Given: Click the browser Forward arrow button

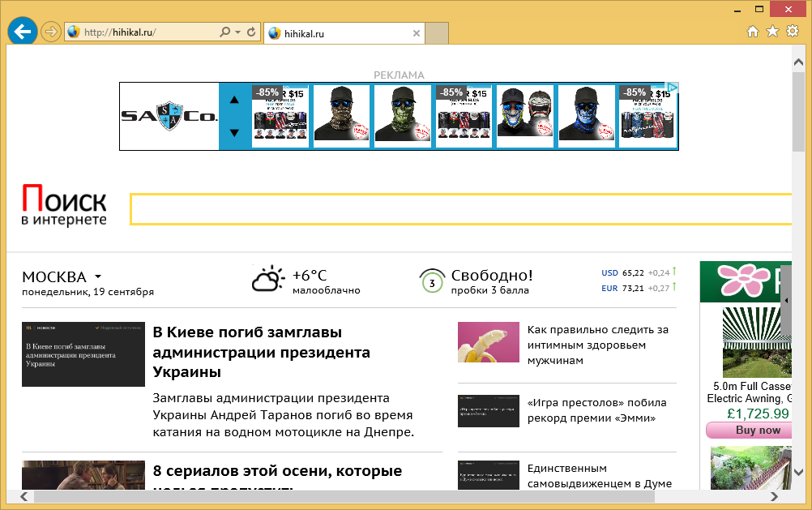Looking at the screenshot, I should pos(50,32).
